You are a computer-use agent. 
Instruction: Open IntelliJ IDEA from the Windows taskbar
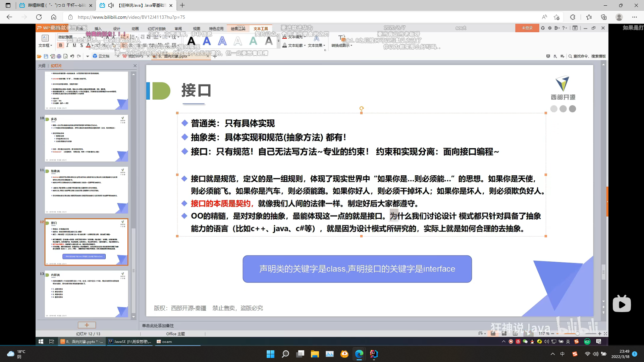click(374, 354)
